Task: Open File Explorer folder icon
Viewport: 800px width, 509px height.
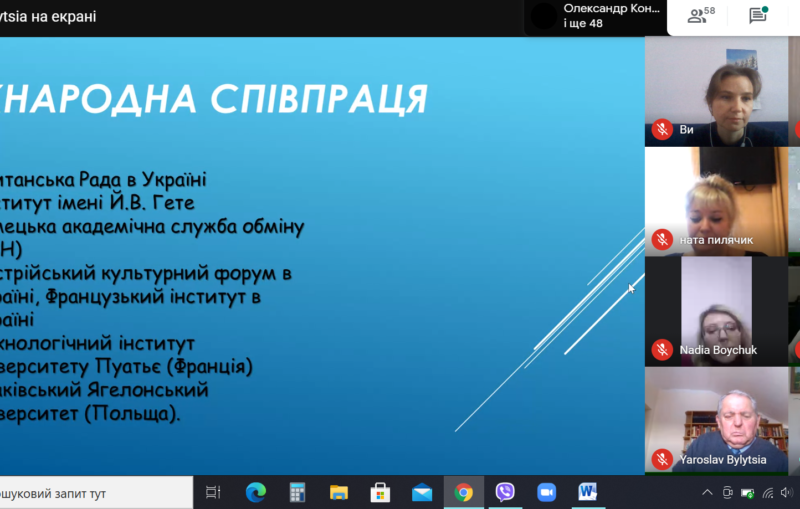Action: click(339, 493)
